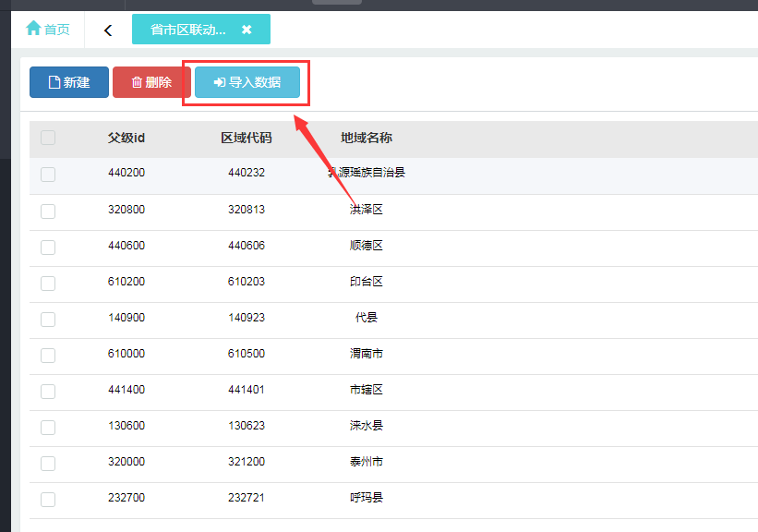The width and height of the screenshot is (758, 532).
Task: Click the 区域代码 column header
Action: 247,138
